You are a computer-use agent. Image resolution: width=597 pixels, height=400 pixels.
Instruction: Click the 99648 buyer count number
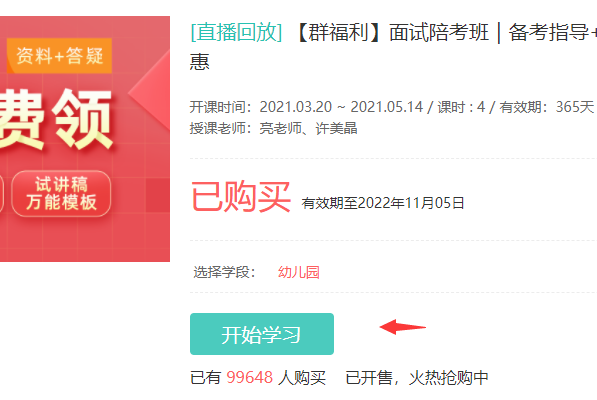click(249, 378)
